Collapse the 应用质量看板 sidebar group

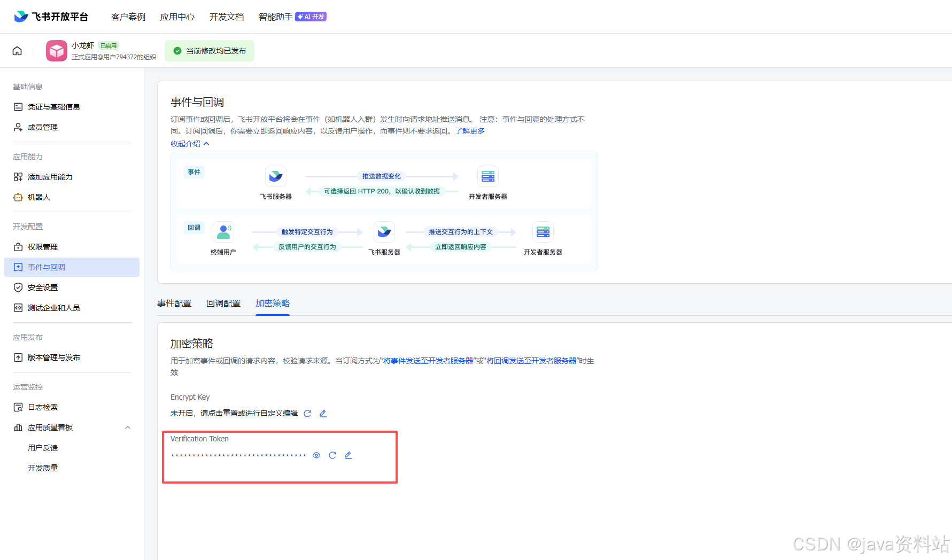coord(128,427)
